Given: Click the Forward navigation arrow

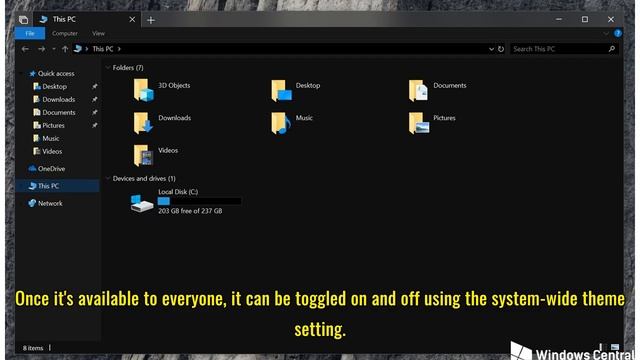Looking at the screenshot, I should coord(42,49).
